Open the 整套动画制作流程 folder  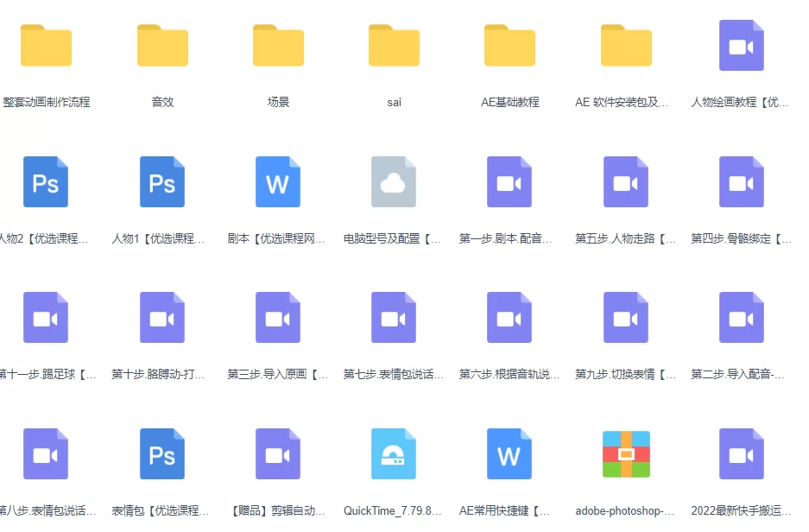[x=46, y=46]
